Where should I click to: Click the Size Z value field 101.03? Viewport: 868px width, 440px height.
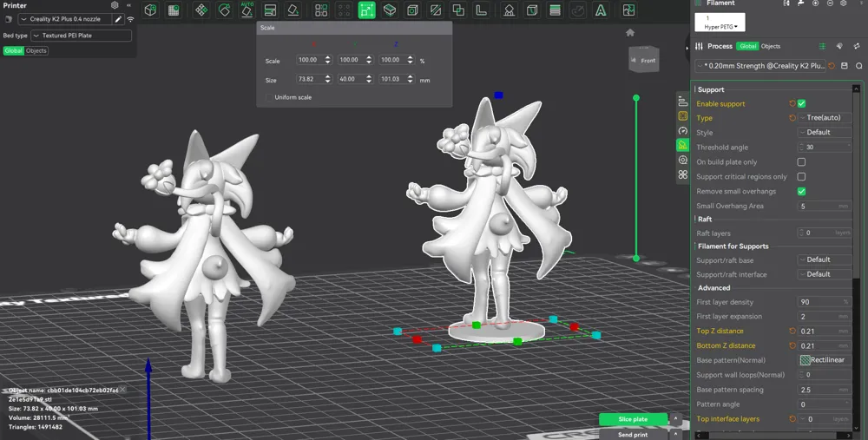pyautogui.click(x=391, y=79)
